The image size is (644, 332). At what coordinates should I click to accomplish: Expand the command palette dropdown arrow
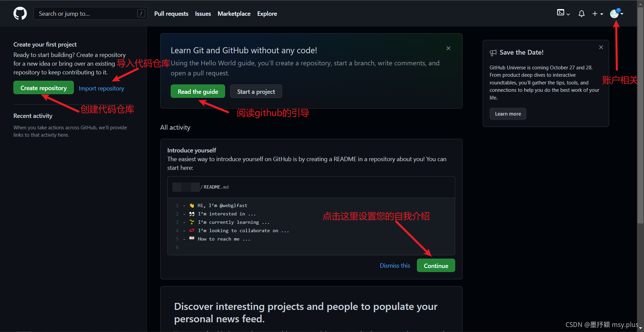click(568, 14)
